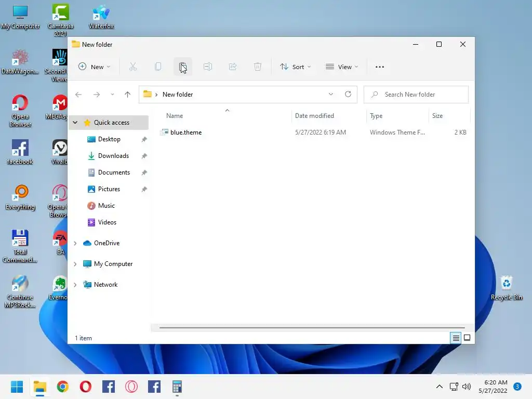Click the Copy icon in toolbar
The height and width of the screenshot is (399, 532).
tap(158, 67)
